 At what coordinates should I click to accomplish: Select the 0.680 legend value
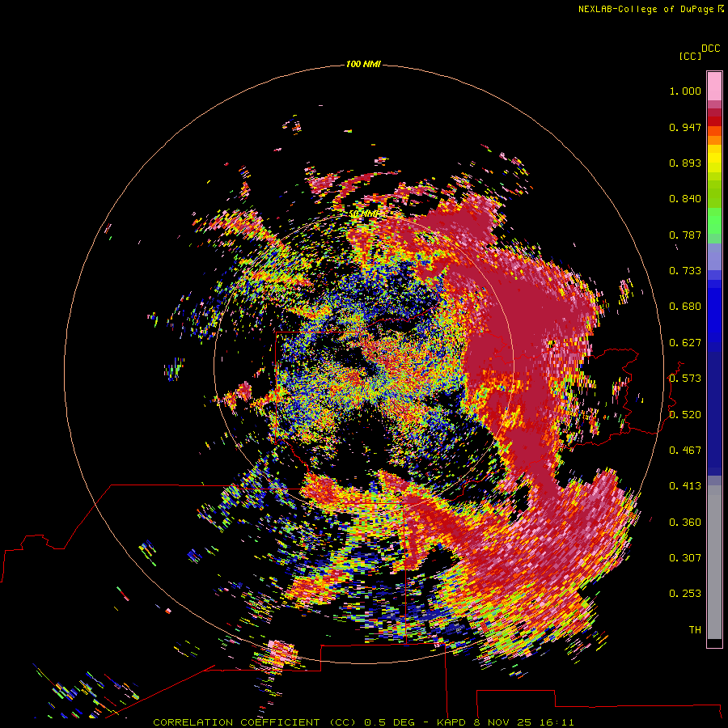click(x=685, y=307)
